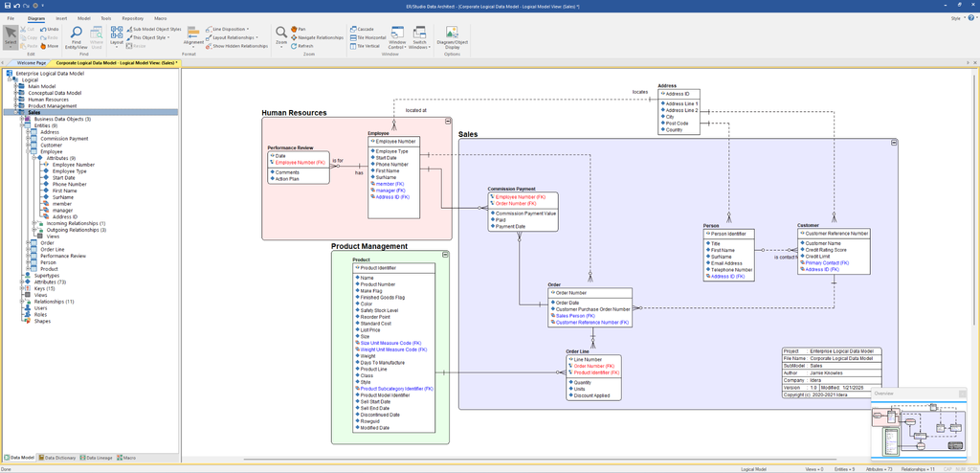Viewport: 980px width, 473px height.
Task: Select the Commission Payment entity in diagram
Action: click(x=523, y=212)
